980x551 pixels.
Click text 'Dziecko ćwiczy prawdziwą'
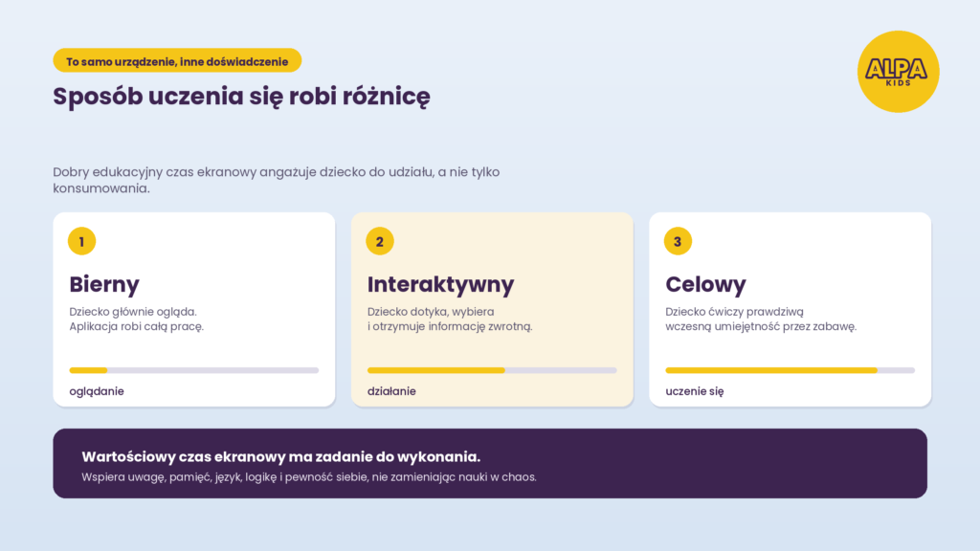click(x=734, y=311)
